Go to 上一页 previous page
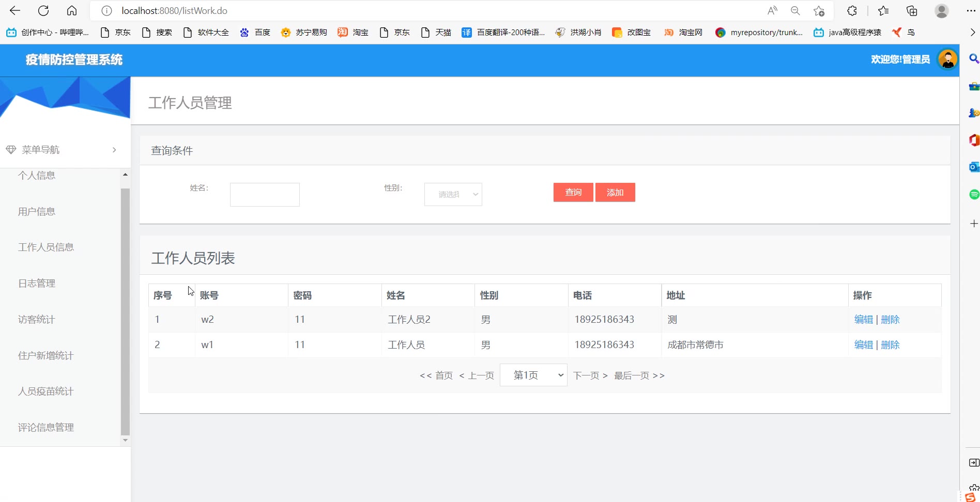Screen dimensions: 980x502 [477, 375]
